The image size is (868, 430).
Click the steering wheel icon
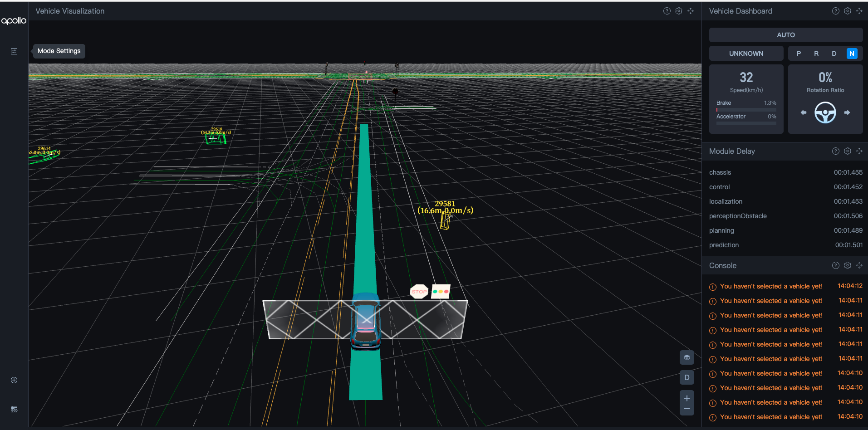(x=825, y=112)
